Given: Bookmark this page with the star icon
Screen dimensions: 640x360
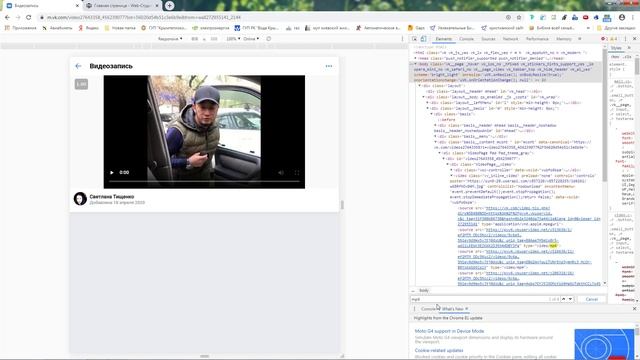Looking at the screenshot, I should [x=519, y=18].
